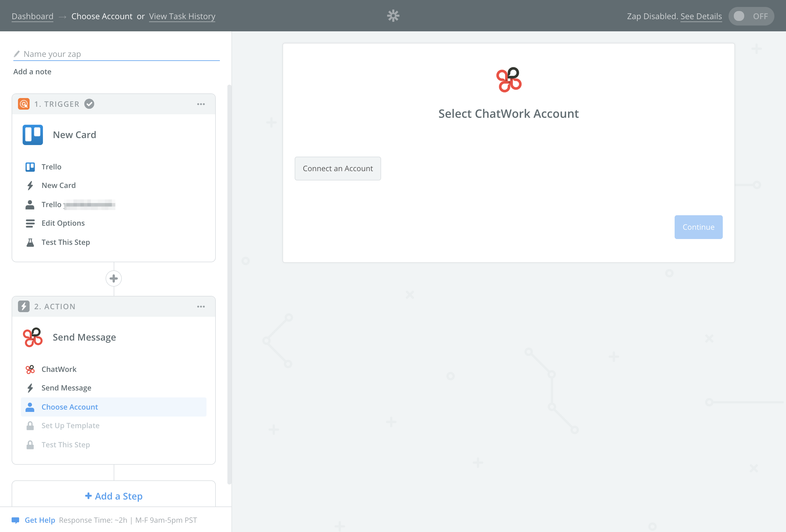
Task: Click the ChatWork logo in center panel
Action: click(x=509, y=79)
